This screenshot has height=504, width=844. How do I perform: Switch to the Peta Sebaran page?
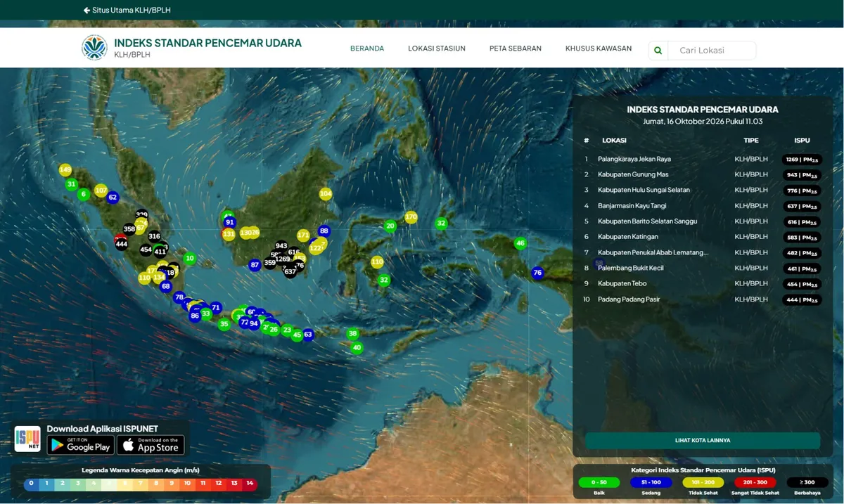click(x=516, y=49)
